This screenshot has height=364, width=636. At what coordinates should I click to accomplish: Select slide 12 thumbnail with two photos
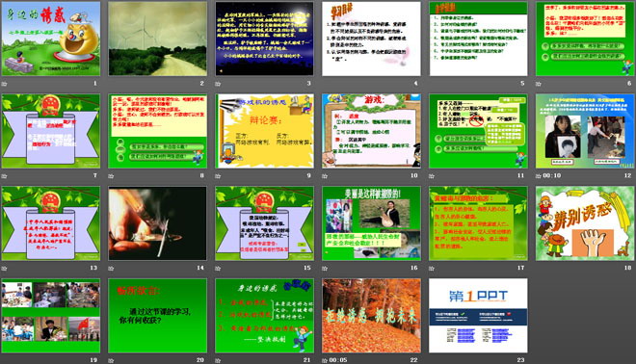coord(585,131)
